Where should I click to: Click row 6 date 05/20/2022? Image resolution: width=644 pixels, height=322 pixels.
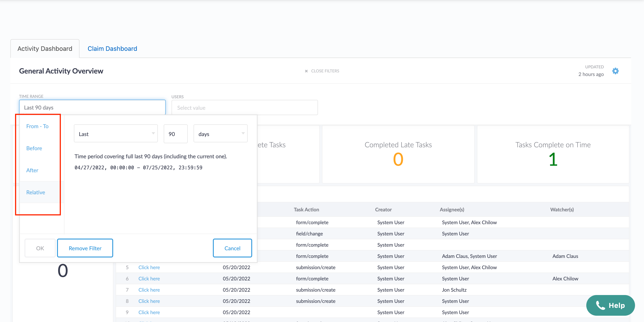tap(236, 279)
